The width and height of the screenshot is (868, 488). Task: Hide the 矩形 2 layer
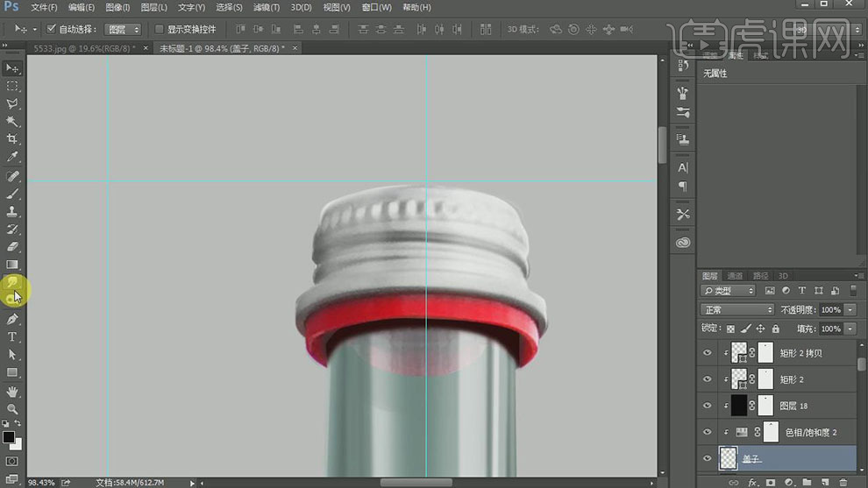(707, 379)
